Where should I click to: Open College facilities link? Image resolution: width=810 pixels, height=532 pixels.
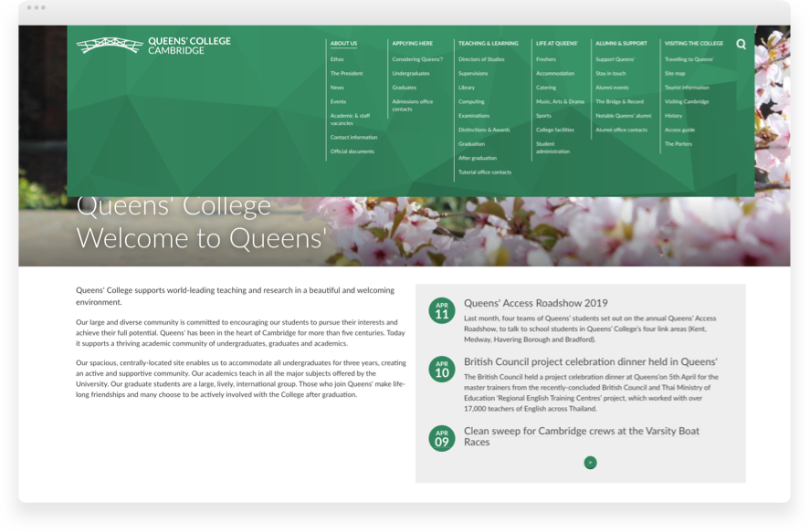tap(555, 130)
